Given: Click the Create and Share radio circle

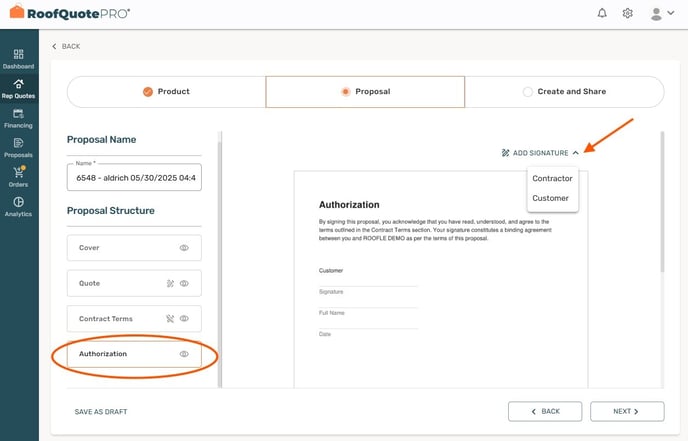Looking at the screenshot, I should [x=527, y=91].
